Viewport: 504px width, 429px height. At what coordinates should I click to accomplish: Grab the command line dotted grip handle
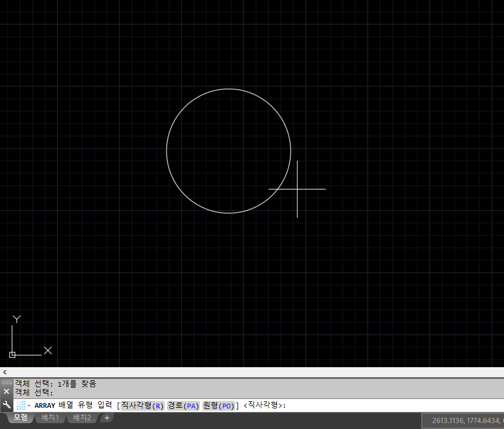point(6,383)
